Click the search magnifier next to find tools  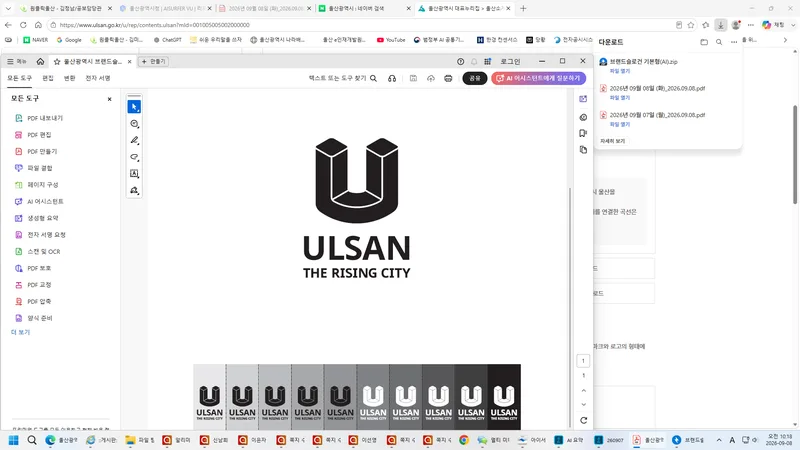pos(373,78)
